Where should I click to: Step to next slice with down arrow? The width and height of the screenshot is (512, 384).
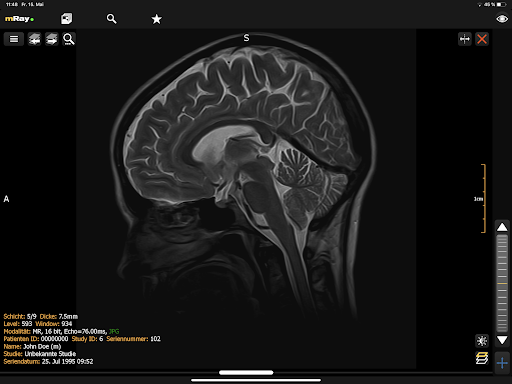[x=502, y=340]
